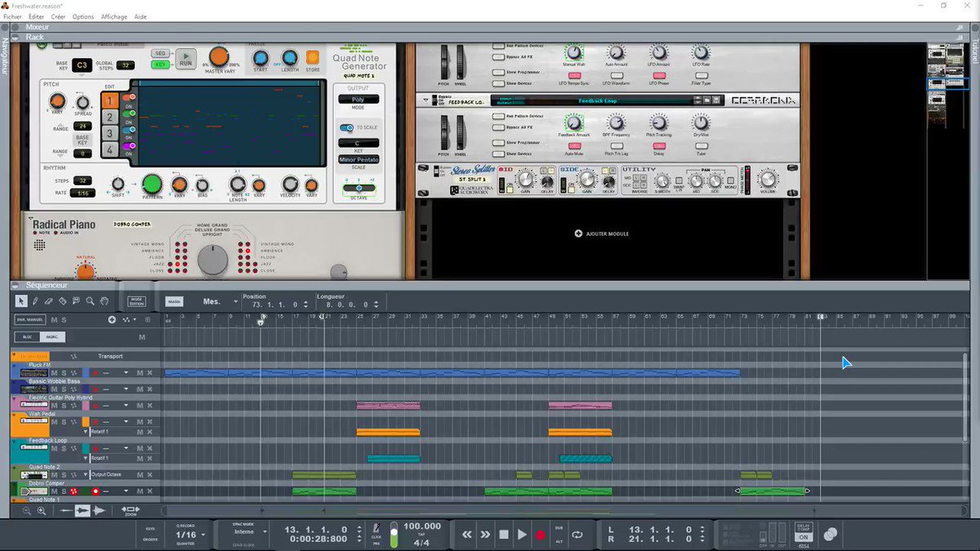Toggle the magenta ON switch of generator 4

point(127,147)
